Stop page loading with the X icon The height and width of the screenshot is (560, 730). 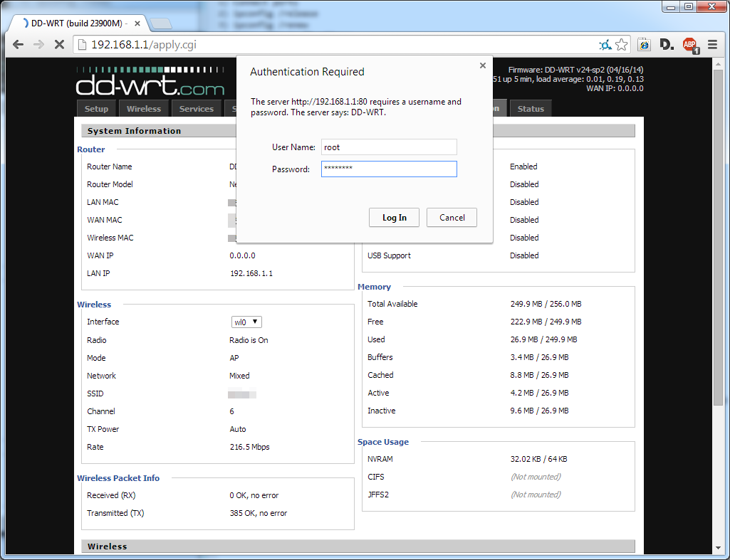click(59, 44)
